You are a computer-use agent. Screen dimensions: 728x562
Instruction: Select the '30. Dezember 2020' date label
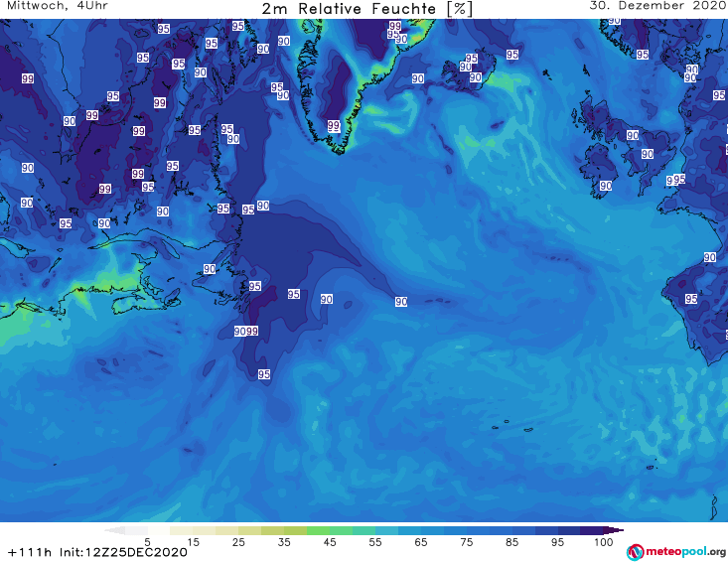658,6
